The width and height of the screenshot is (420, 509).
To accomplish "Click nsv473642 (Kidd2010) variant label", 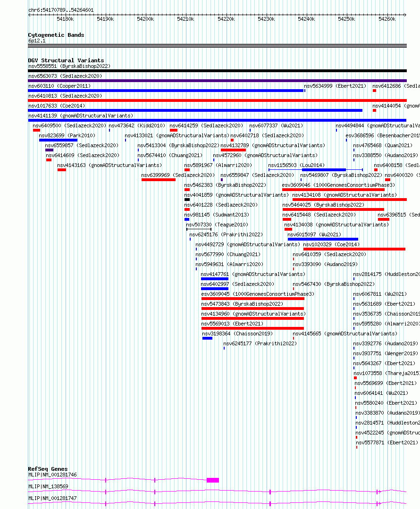I will (x=137, y=125).
